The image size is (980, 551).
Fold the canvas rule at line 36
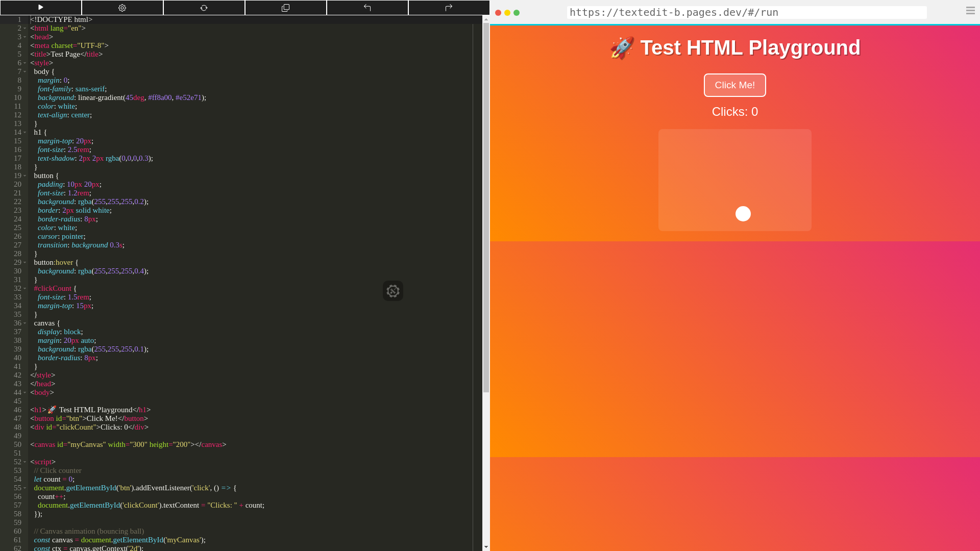coord(24,323)
